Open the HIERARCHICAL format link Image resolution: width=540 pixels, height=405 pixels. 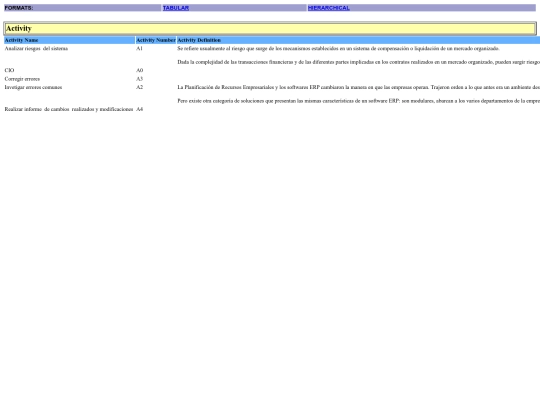(x=329, y=8)
